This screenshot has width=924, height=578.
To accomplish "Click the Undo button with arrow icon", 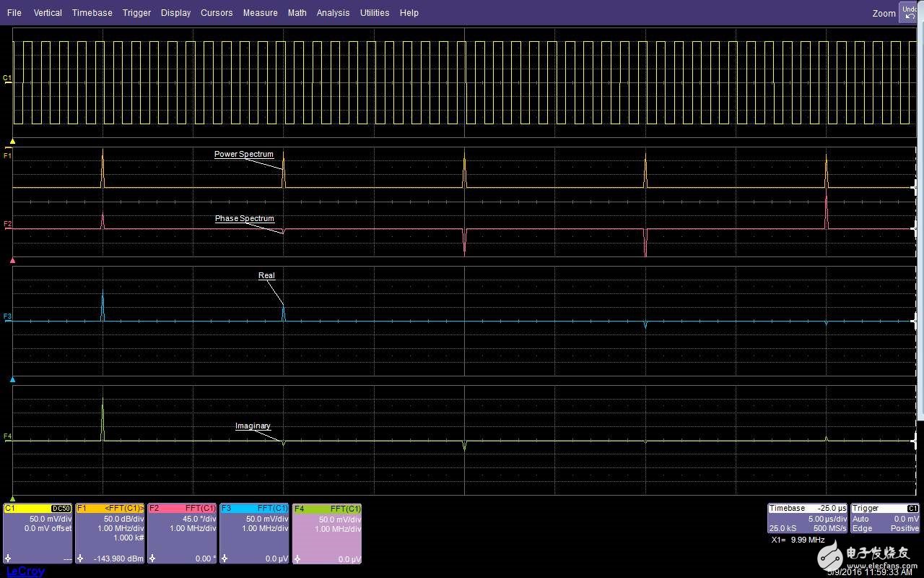I will point(909,12).
